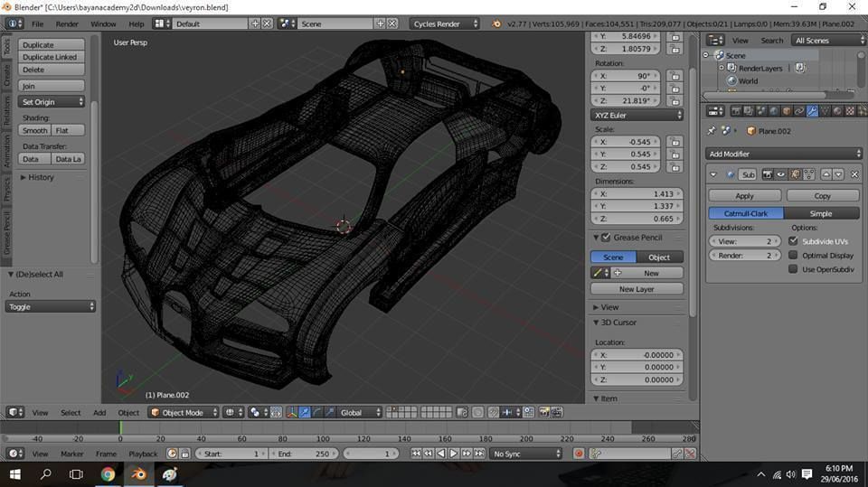
Task: Open the Playback menu in timeline
Action: tap(143, 454)
